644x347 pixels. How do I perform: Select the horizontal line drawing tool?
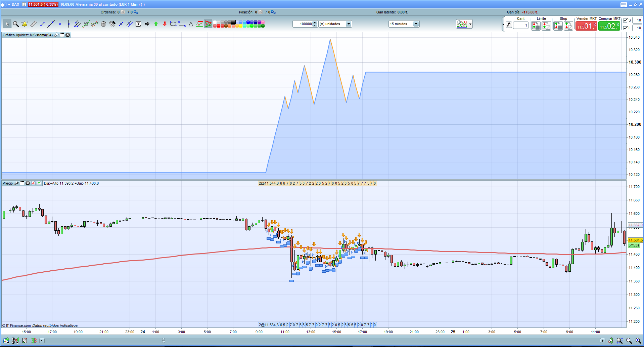pyautogui.click(x=60, y=24)
